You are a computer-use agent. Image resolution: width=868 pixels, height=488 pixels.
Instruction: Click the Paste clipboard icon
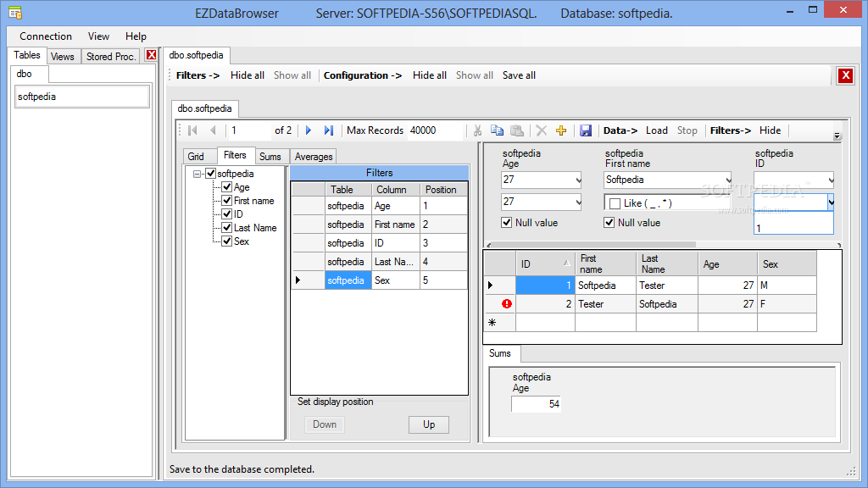[x=517, y=130]
